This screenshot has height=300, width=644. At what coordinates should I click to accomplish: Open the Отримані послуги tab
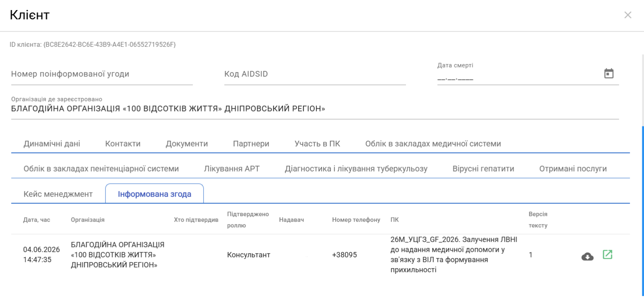tap(573, 169)
